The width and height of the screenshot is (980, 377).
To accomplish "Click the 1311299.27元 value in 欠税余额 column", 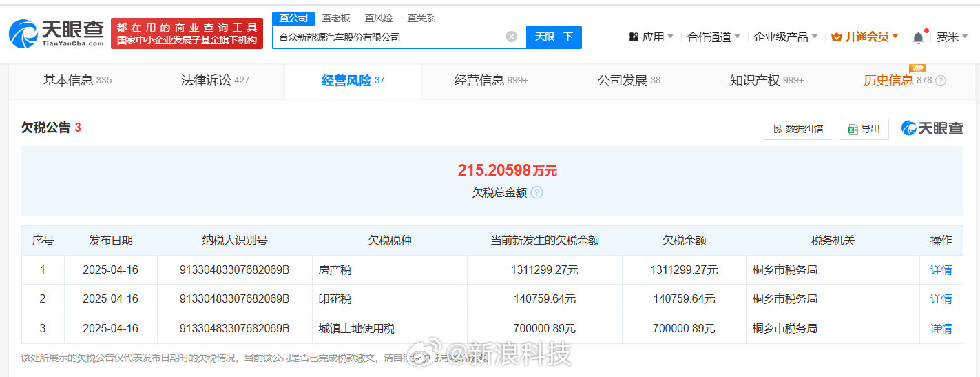I will [x=684, y=270].
